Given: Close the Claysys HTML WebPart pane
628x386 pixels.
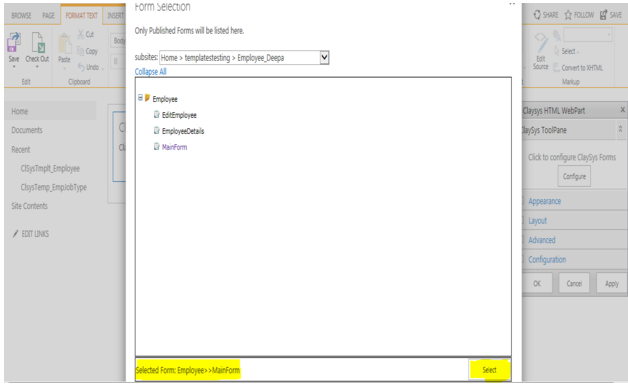Looking at the screenshot, I should 622,110.
